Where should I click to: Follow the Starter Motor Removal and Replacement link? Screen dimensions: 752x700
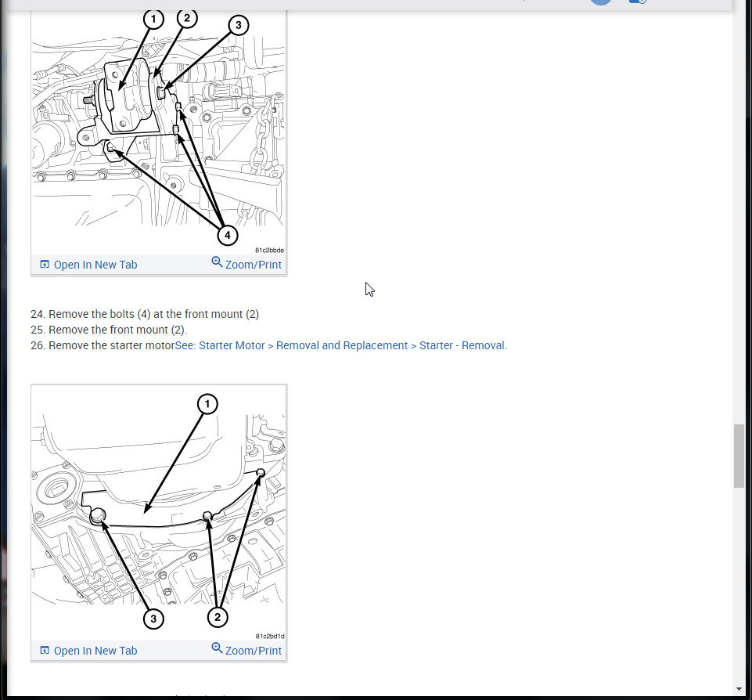340,345
